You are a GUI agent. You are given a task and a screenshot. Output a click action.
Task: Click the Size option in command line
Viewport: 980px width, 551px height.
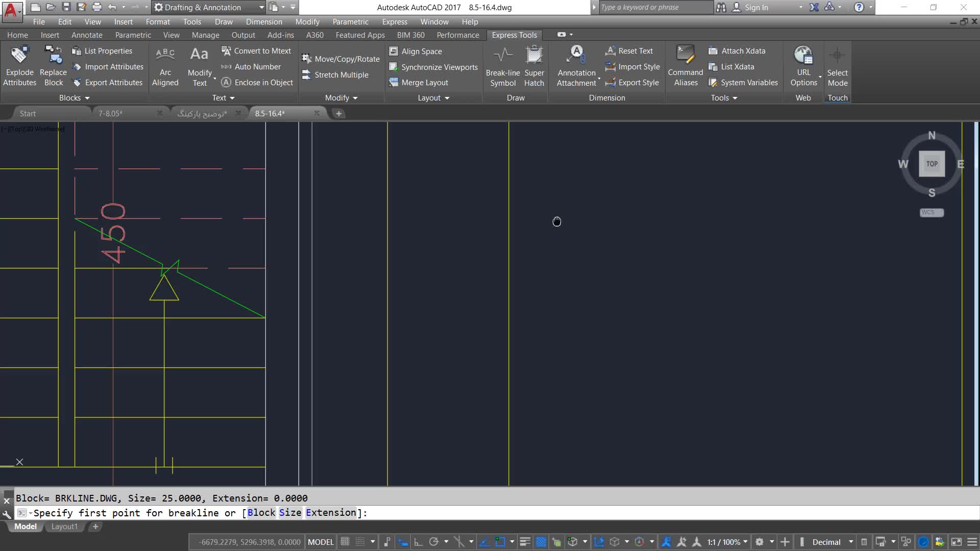[x=290, y=513]
